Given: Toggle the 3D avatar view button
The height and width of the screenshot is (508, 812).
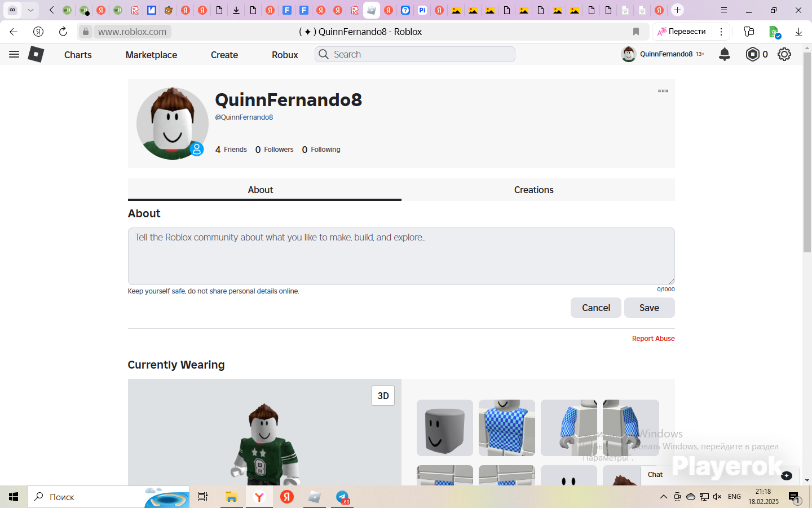Looking at the screenshot, I should tap(383, 396).
